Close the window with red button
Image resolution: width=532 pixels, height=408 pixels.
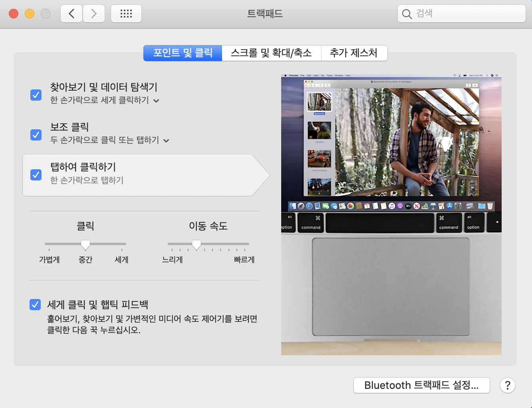point(14,14)
